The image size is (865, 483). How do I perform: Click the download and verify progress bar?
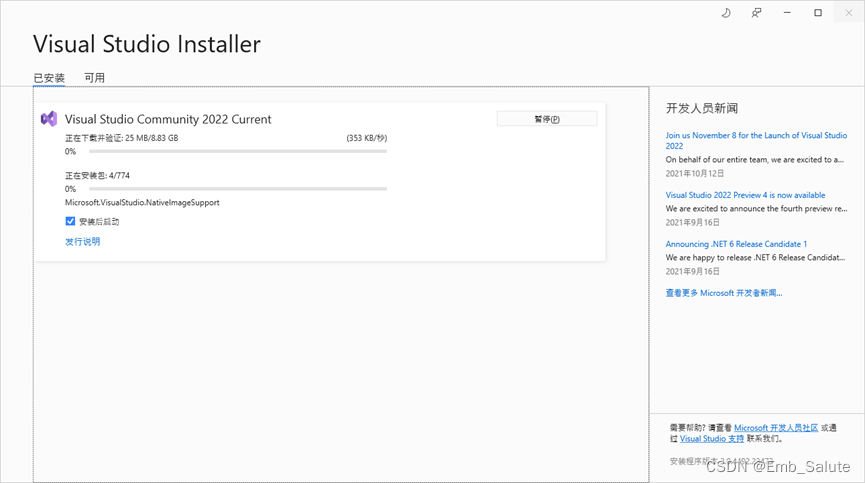tap(238, 151)
